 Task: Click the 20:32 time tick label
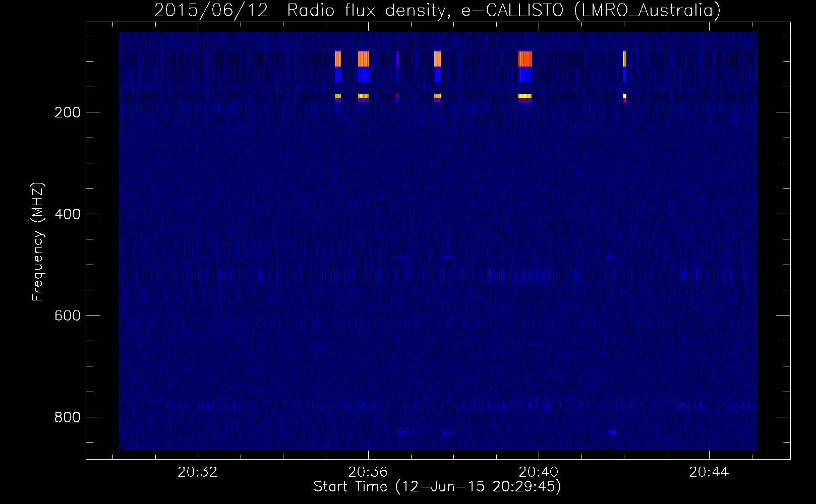click(198, 472)
